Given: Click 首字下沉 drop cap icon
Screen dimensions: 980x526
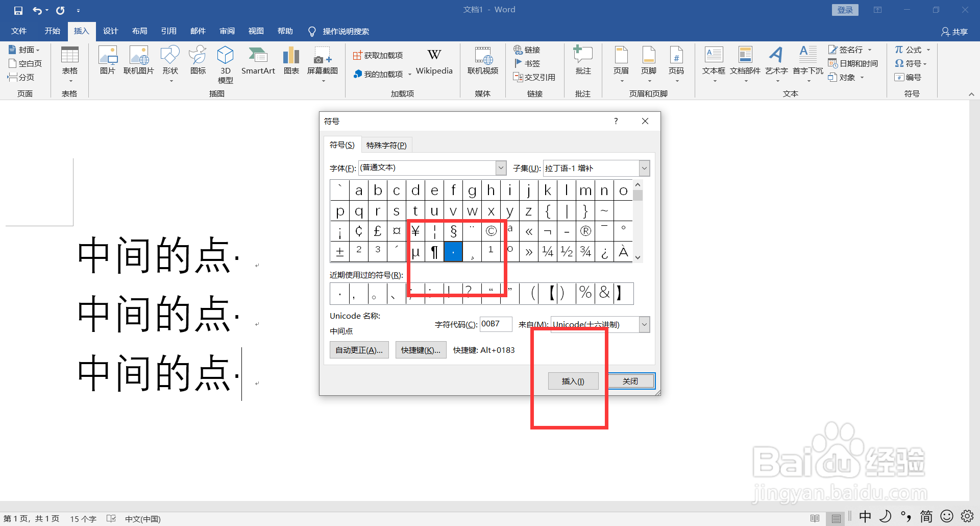Looking at the screenshot, I should coord(808,64).
